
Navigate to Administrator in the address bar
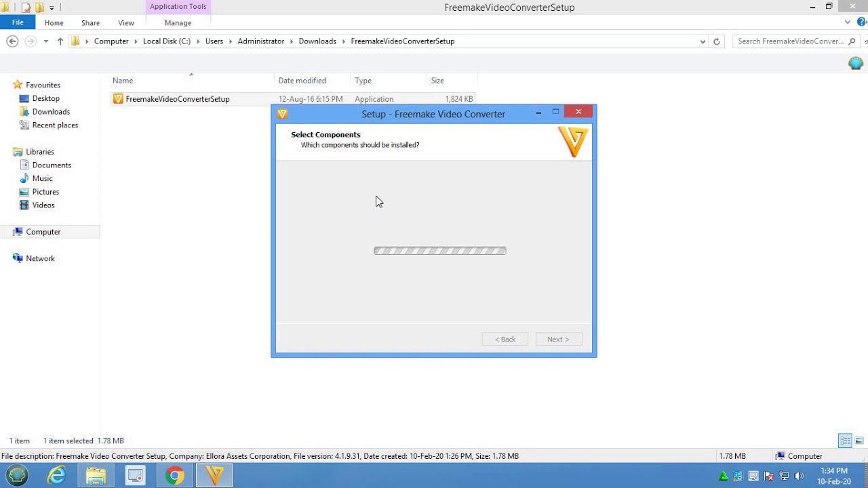[x=261, y=41]
